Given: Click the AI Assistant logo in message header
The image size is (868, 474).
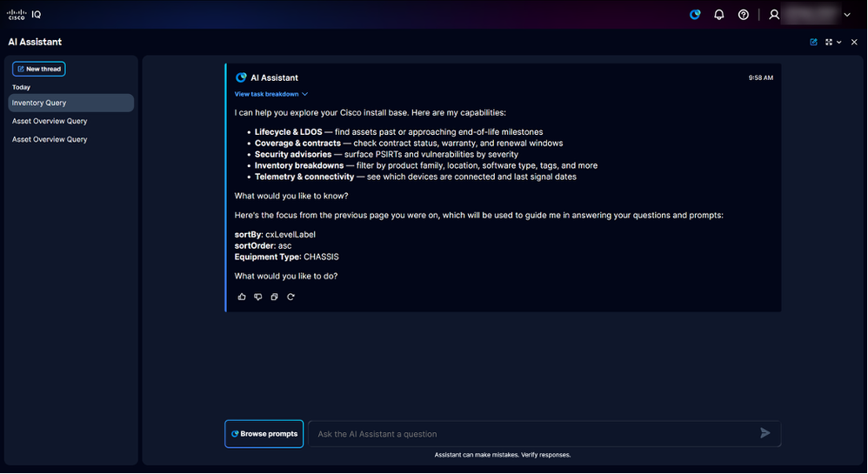Looking at the screenshot, I should pos(241,77).
